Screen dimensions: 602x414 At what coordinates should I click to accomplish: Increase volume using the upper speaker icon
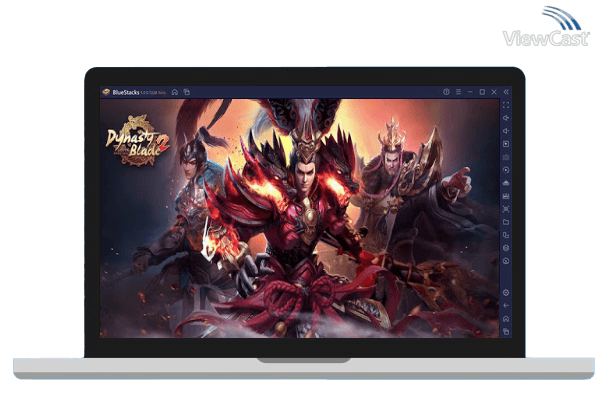pyautogui.click(x=506, y=118)
